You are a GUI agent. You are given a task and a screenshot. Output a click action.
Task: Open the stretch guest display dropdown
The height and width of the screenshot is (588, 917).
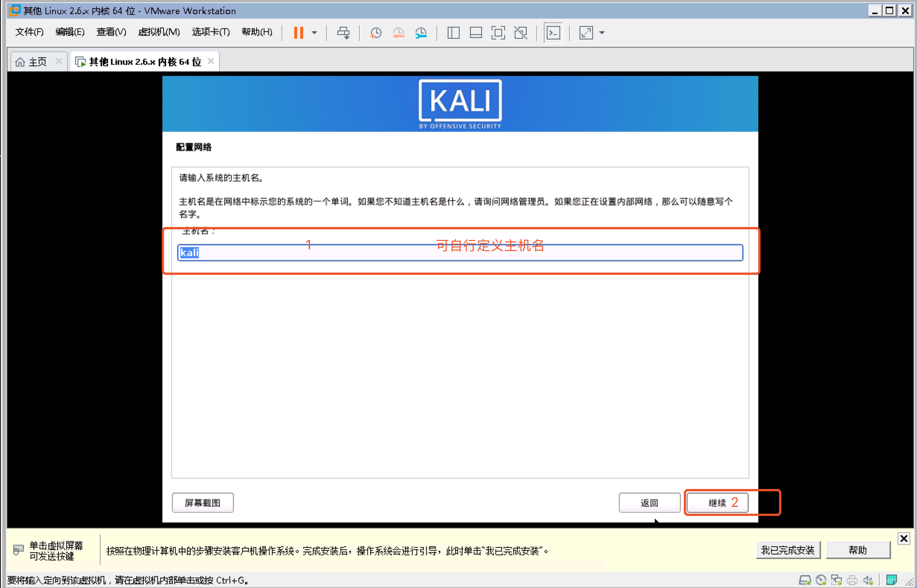602,33
